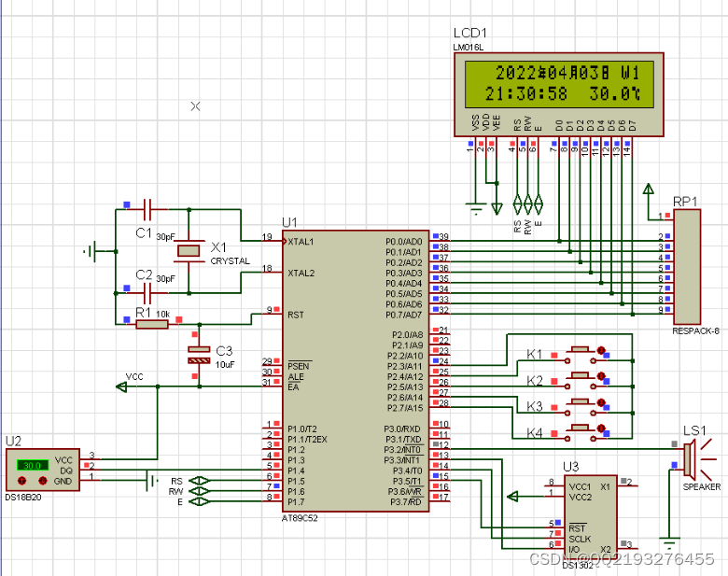Select resistor R1 symbol
This screenshot has height=576, width=728.
(x=152, y=324)
